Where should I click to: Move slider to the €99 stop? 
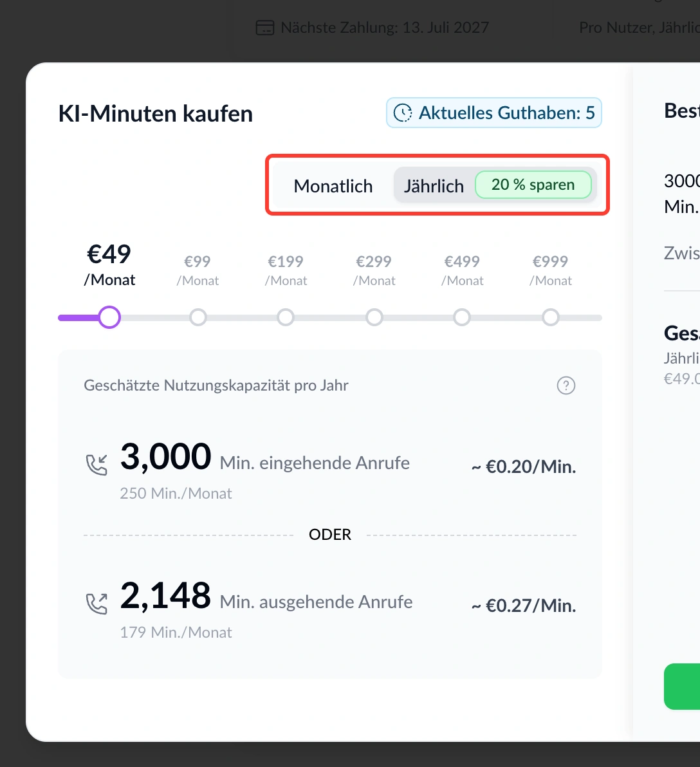[198, 317]
